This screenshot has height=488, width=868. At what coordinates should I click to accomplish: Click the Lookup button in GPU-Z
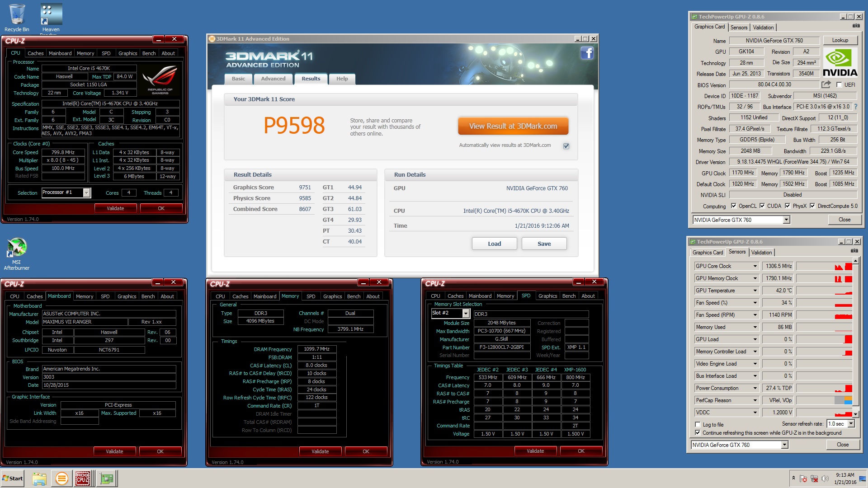pos(840,40)
